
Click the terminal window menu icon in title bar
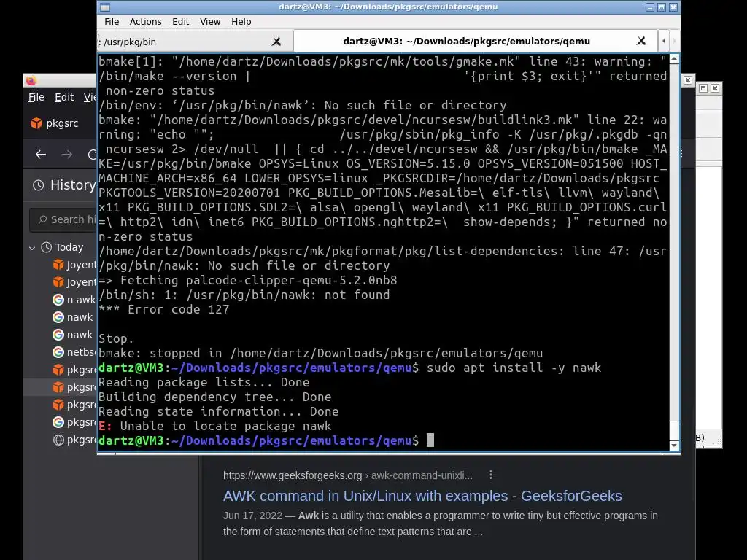[105, 7]
